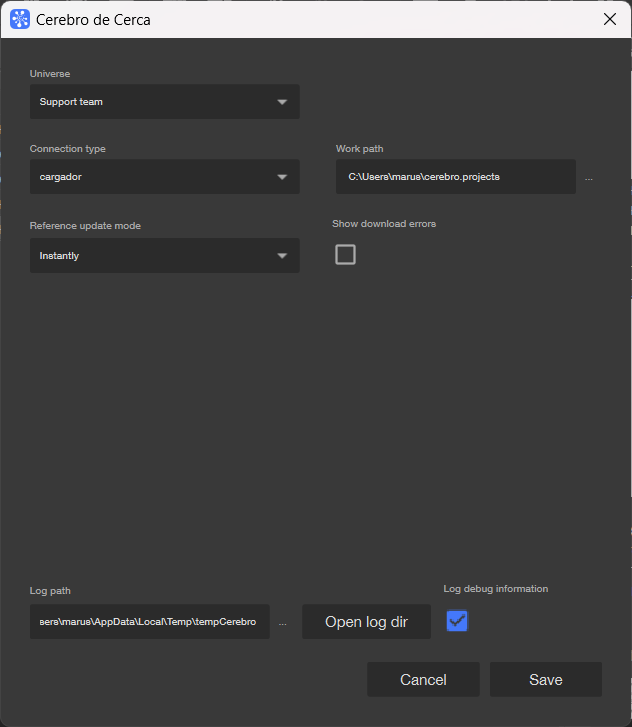Click the Cerebro app icon in title bar
The width and height of the screenshot is (632, 727).
coord(20,19)
